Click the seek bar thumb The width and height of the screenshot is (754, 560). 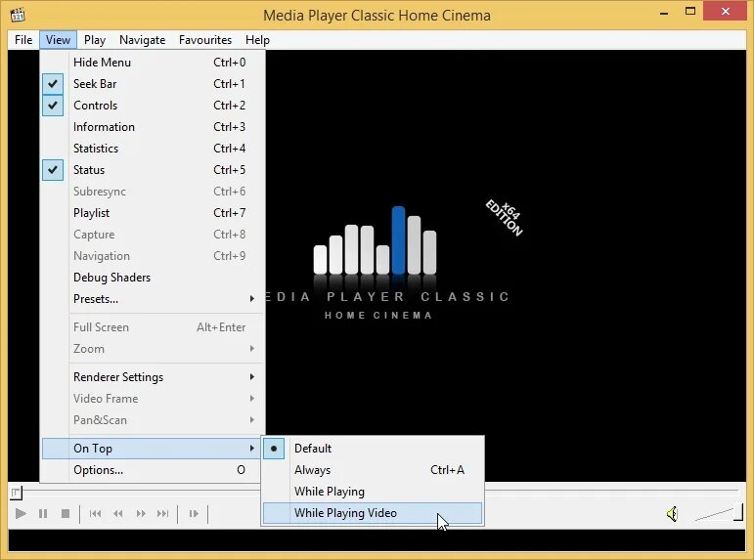[x=16, y=493]
